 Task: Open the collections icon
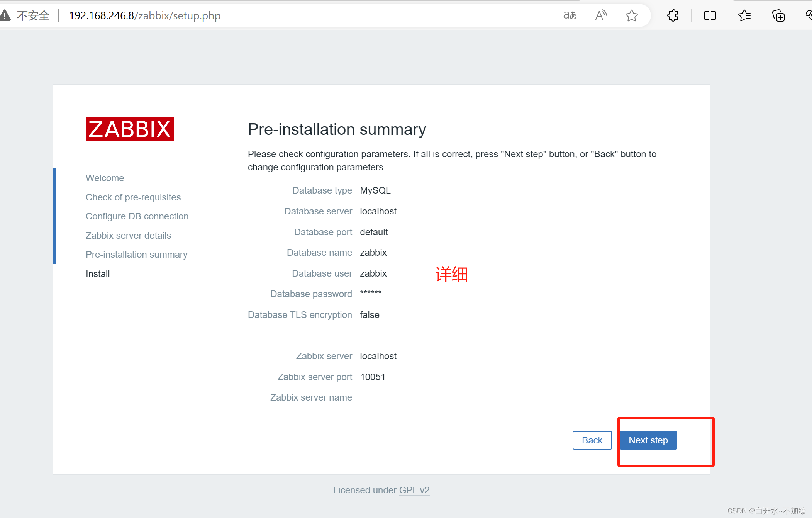coord(778,15)
